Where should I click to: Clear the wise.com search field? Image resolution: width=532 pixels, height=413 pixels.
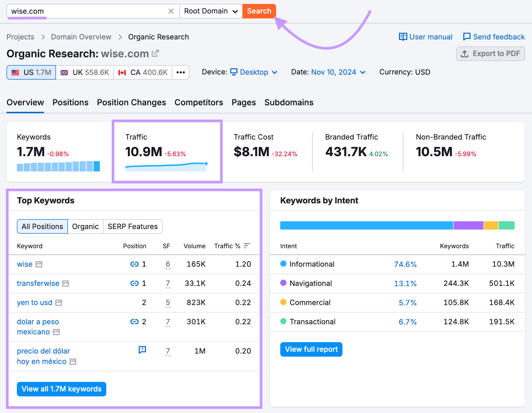tap(171, 11)
